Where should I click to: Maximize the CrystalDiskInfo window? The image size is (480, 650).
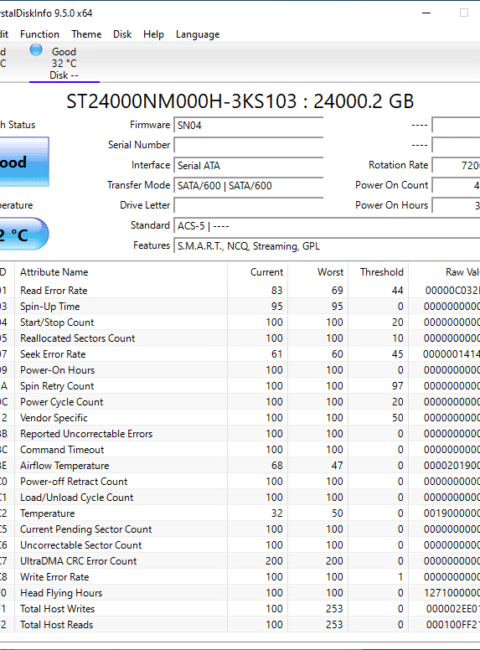point(464,13)
